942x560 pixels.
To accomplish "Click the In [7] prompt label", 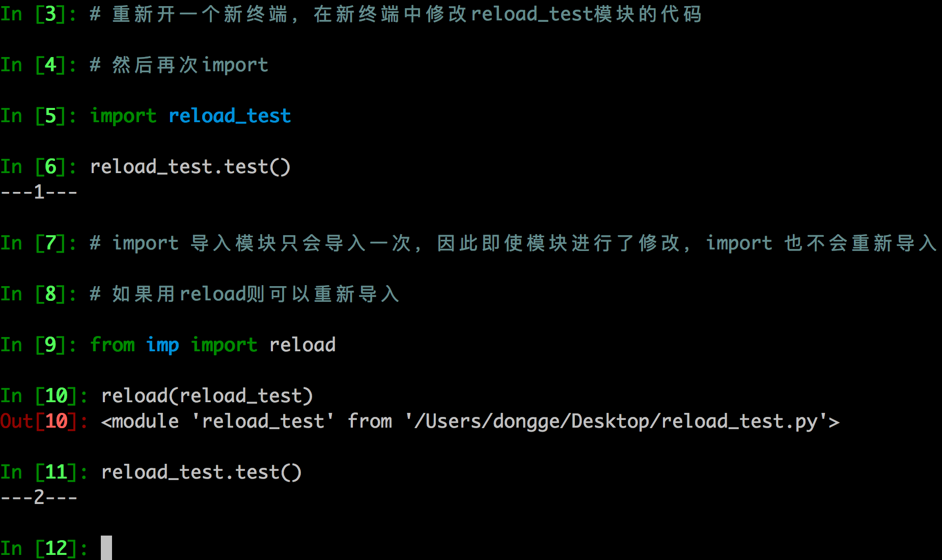I will 35,243.
